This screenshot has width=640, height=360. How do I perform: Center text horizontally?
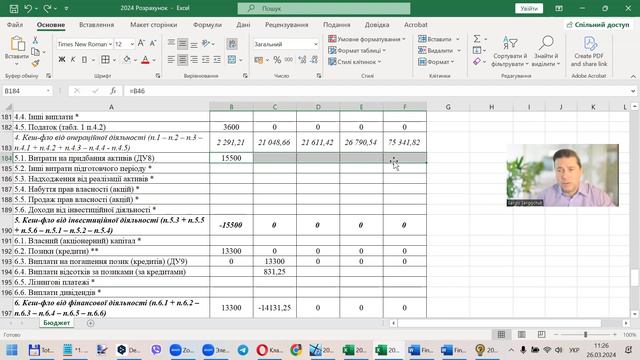pos(182,60)
